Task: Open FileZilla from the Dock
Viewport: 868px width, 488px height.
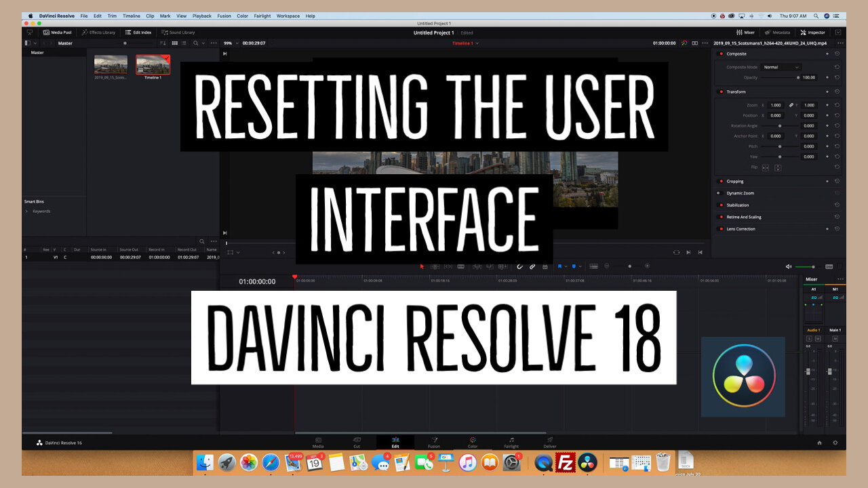Action: click(x=566, y=462)
